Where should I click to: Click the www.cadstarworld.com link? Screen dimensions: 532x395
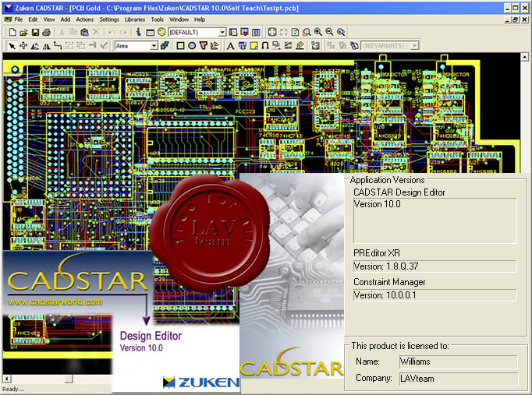tap(55, 302)
